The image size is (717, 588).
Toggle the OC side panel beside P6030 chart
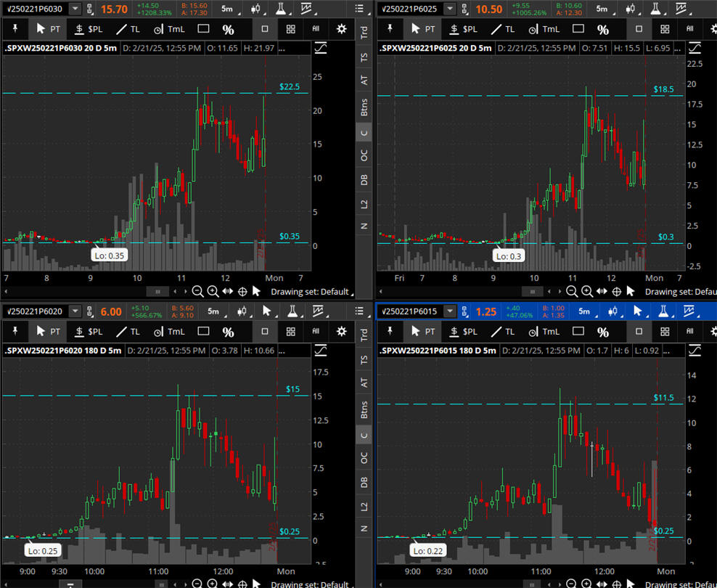pyautogui.click(x=364, y=155)
